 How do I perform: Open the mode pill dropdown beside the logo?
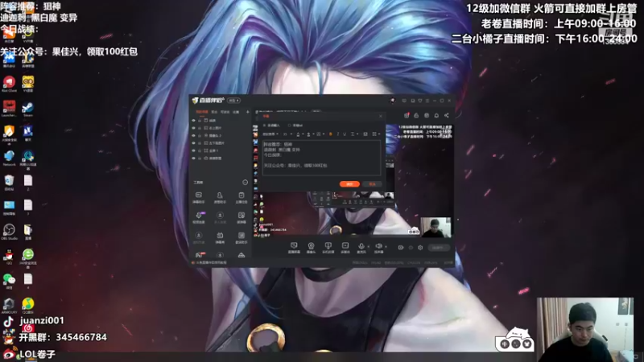(233, 101)
